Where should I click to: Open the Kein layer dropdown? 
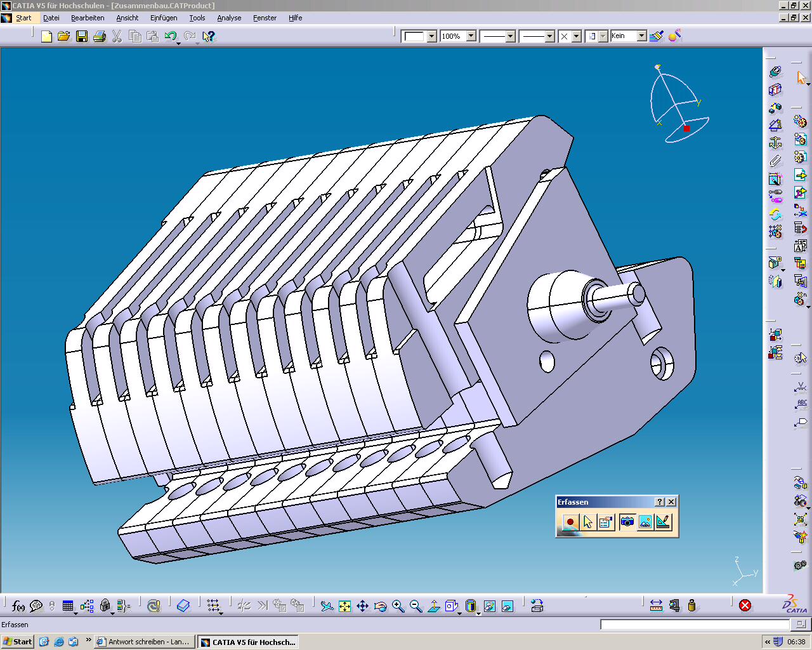[x=641, y=36]
